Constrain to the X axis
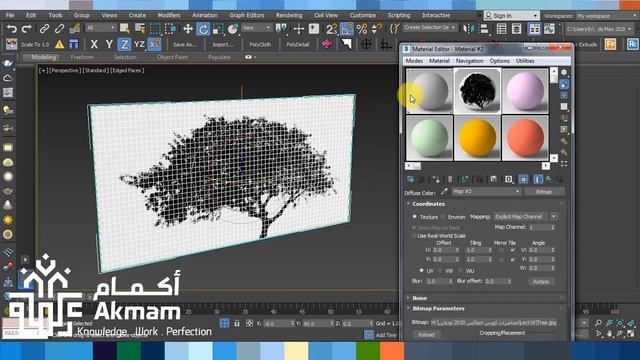 pos(94,44)
